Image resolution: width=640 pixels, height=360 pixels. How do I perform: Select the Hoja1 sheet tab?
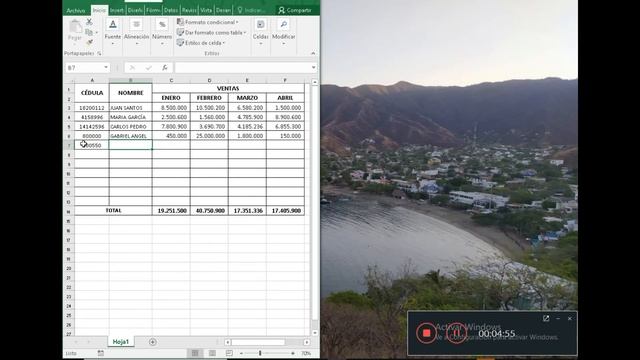[x=121, y=342]
